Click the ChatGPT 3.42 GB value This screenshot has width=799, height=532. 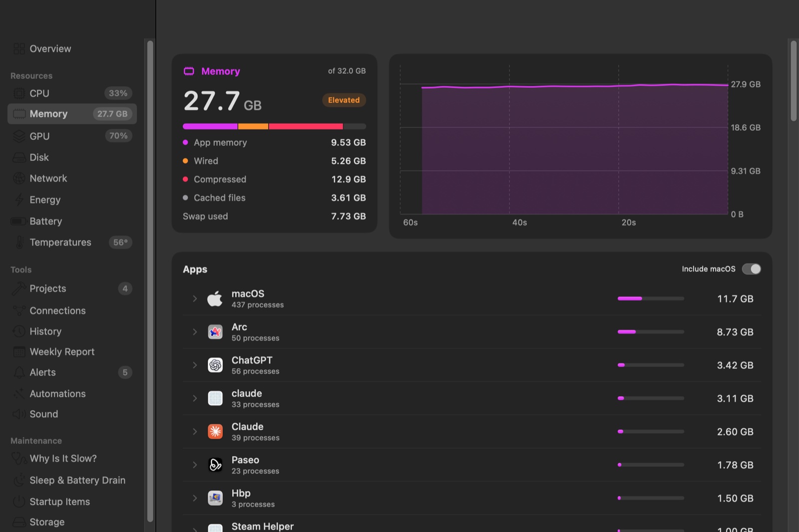[x=735, y=365]
